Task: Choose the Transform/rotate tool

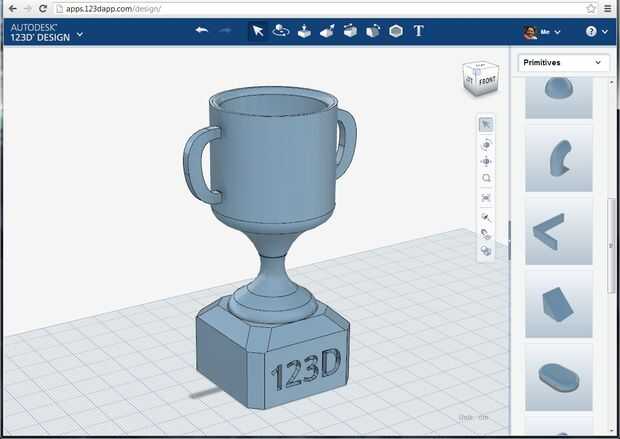Action: pos(281,31)
